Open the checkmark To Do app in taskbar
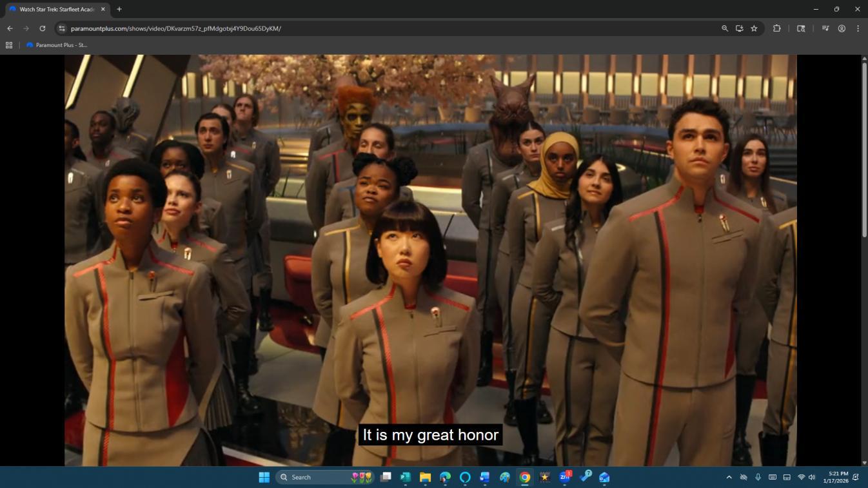868x488 pixels. click(585, 477)
